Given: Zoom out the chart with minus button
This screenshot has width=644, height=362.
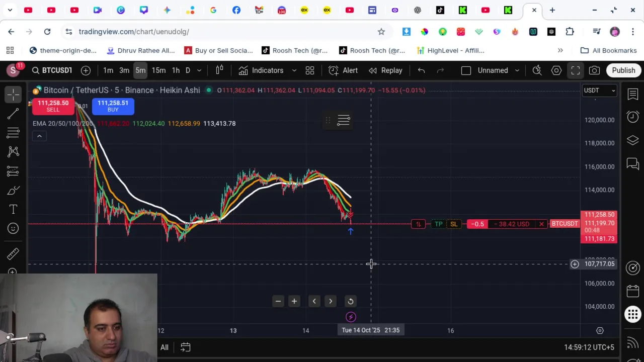Looking at the screenshot, I should click(278, 301).
